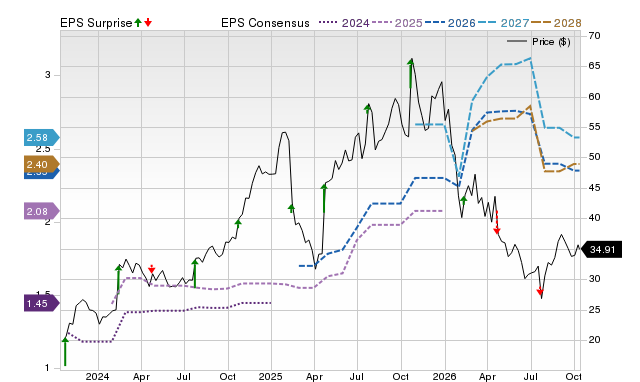Click the green beat arrow just after Apr 2025
This screenshot has width=640, height=382.
pyautogui.click(x=324, y=198)
